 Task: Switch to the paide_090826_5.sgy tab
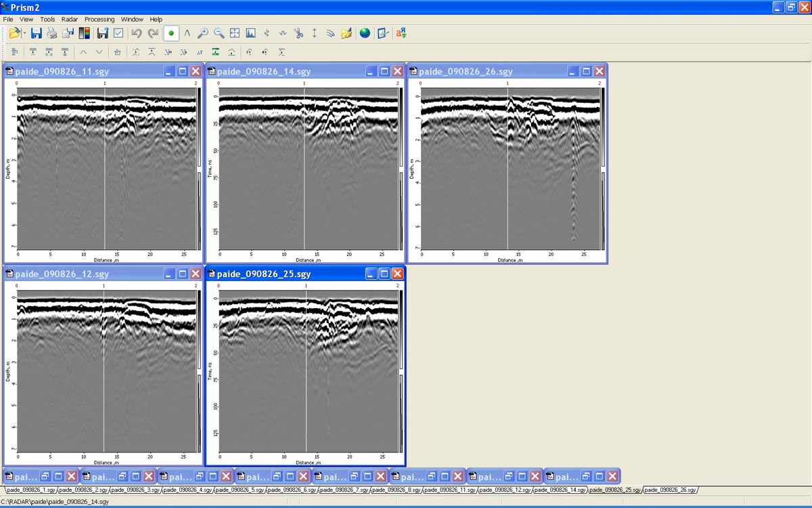click(240, 490)
